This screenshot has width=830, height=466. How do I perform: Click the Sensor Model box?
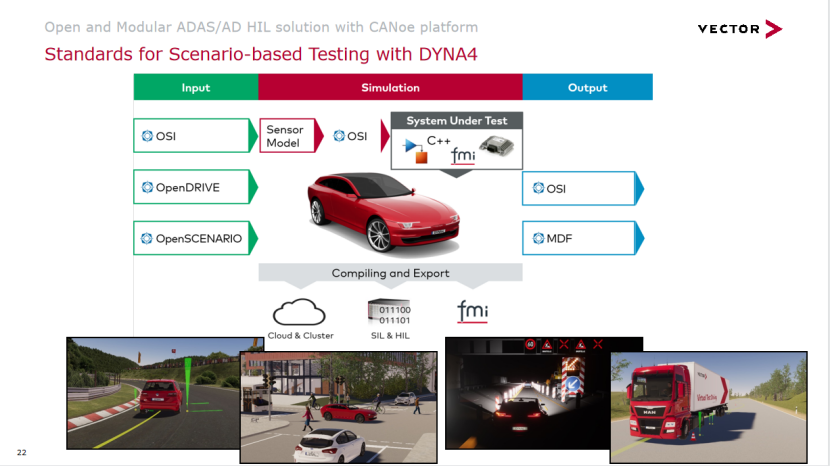291,136
